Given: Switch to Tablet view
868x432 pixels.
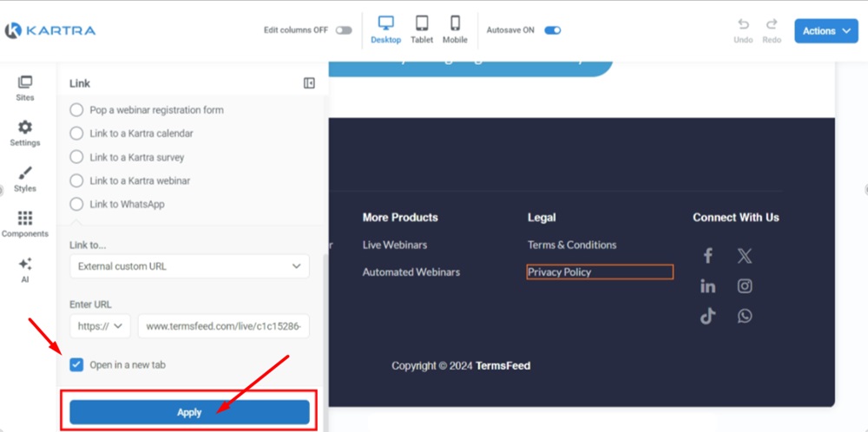Looking at the screenshot, I should 422,29.
